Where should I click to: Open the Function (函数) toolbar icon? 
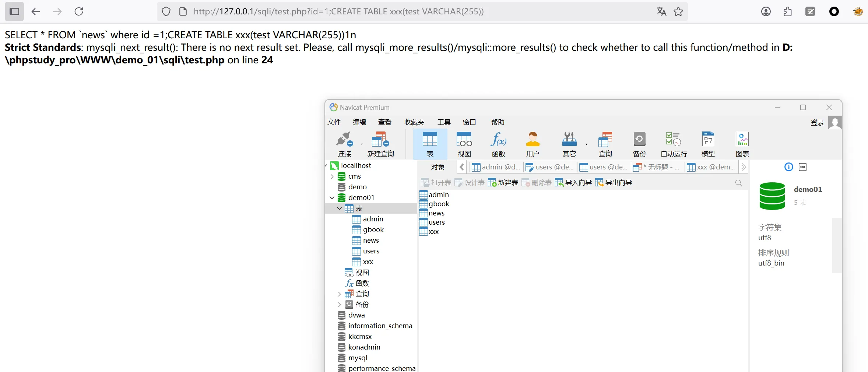tap(498, 144)
